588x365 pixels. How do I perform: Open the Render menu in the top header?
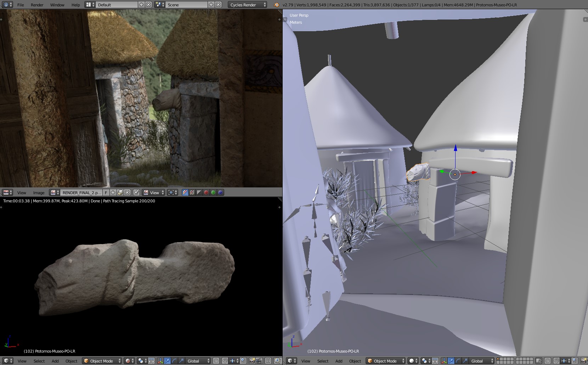pyautogui.click(x=37, y=5)
